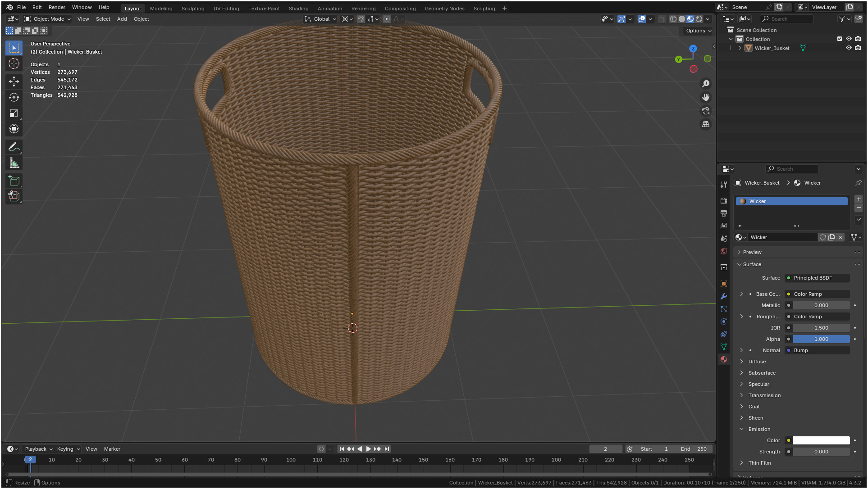Select the Add Cube tool
Screen dimensions: 868x489
14,181
